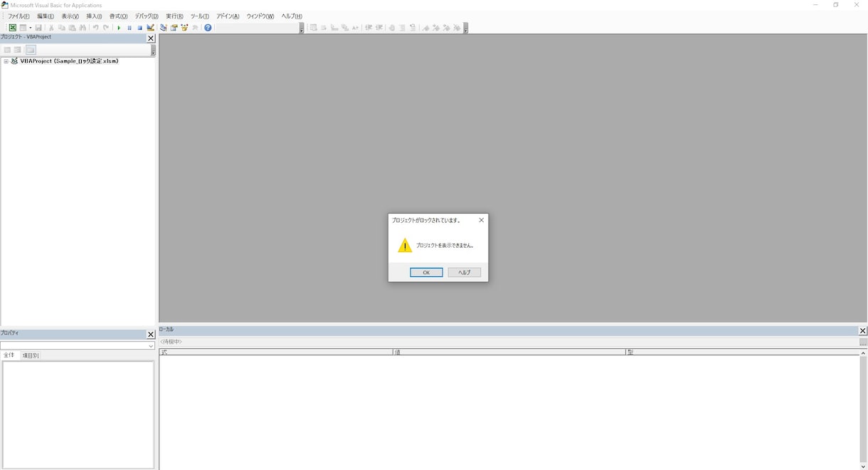Open the 挿入(I) menu
The height and width of the screenshot is (470, 868).
pyautogui.click(x=94, y=16)
